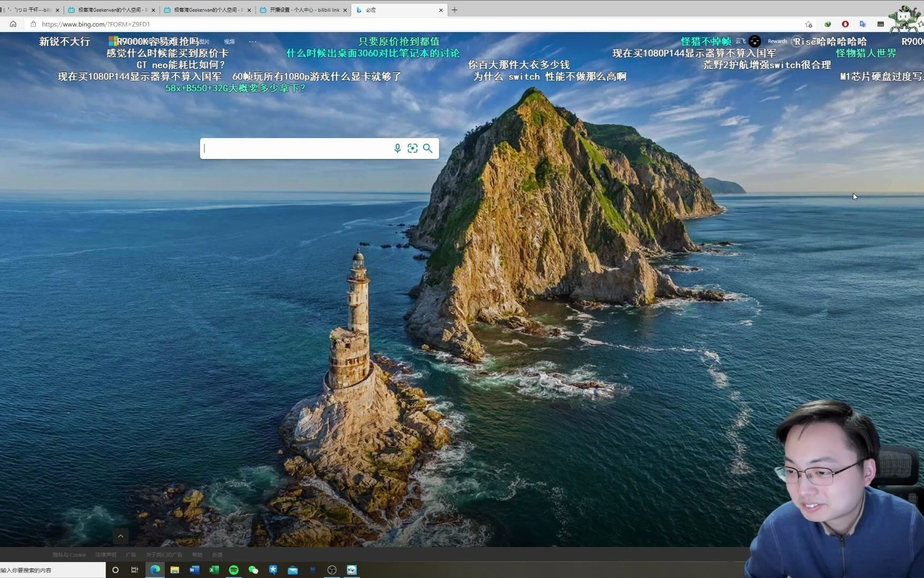Expand the Bing news feed up-arrow

pos(121,536)
